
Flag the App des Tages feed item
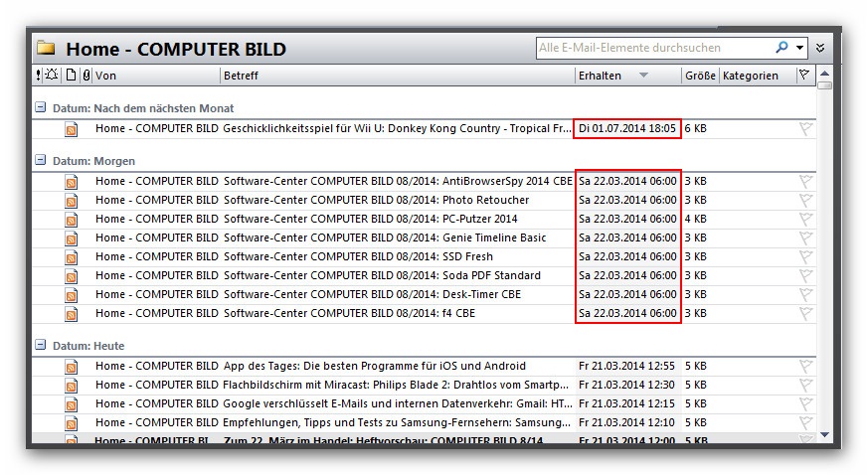pyautogui.click(x=805, y=367)
